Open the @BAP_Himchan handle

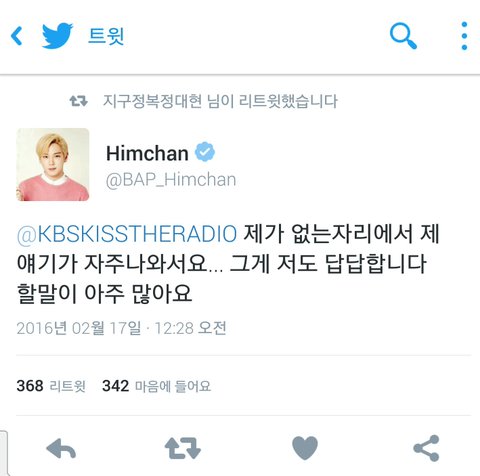(171, 180)
